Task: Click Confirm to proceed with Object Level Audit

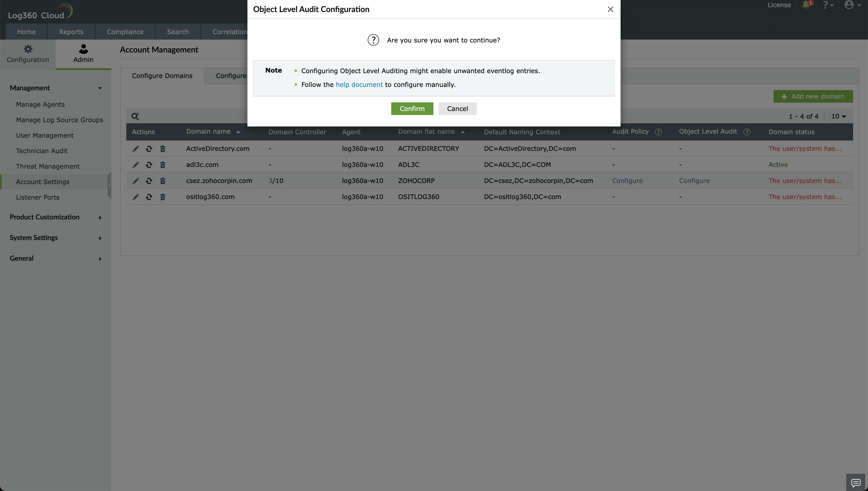Action: pyautogui.click(x=412, y=108)
